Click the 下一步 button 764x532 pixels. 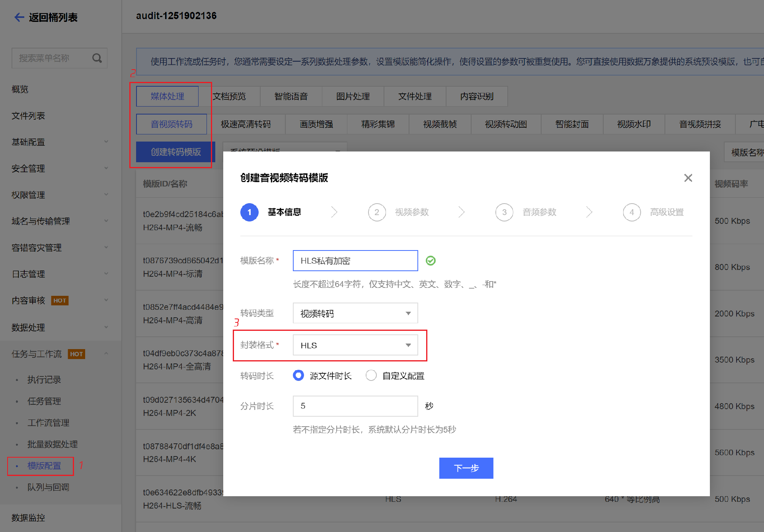466,468
